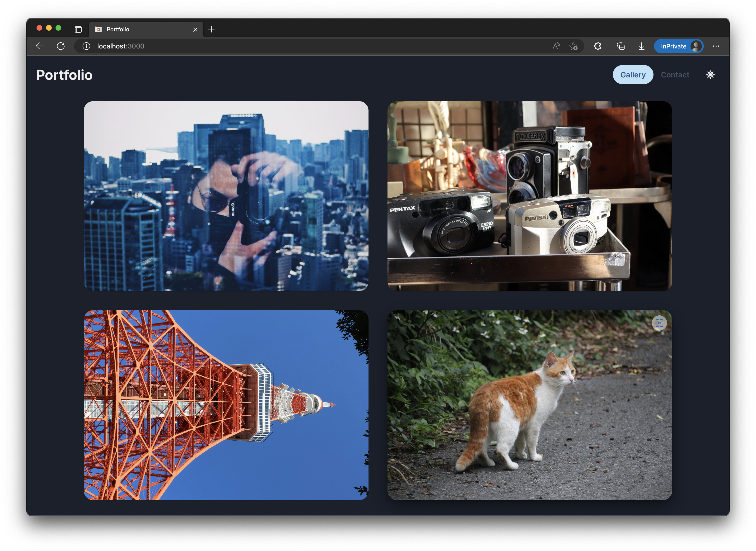Screen dimensions: 756x551
Task: Open site information icon next to localhost
Action: click(x=86, y=46)
